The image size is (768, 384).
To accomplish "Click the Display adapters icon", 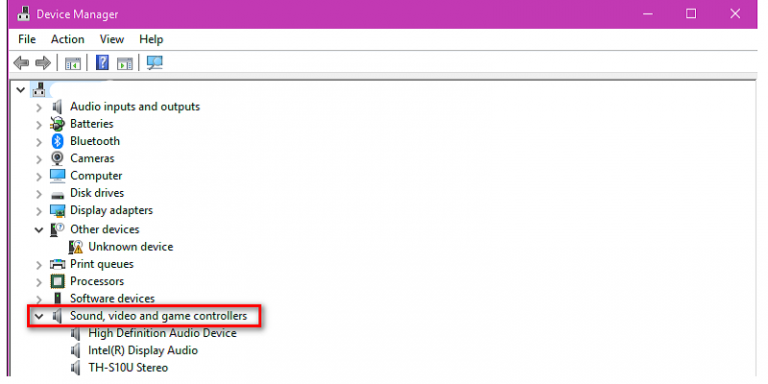I will pyautogui.click(x=57, y=211).
